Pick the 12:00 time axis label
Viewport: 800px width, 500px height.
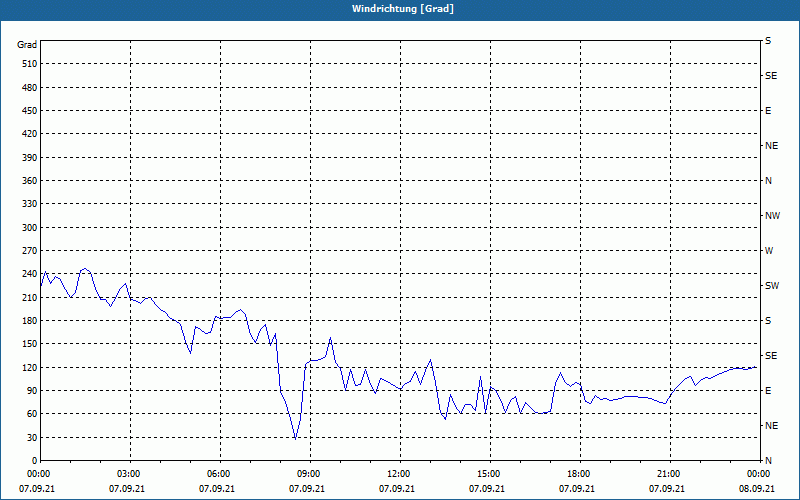pyautogui.click(x=399, y=474)
